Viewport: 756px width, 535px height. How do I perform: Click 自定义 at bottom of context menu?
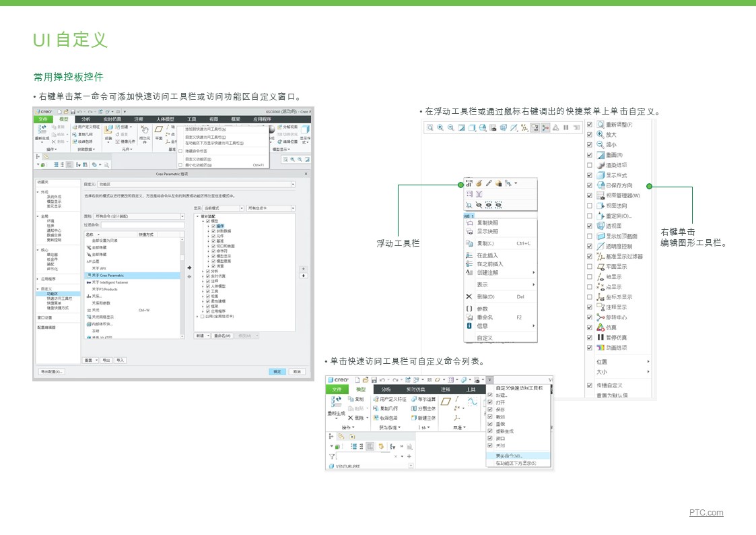click(500, 338)
